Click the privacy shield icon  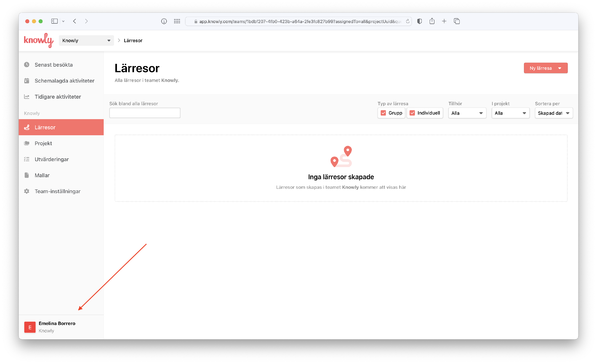(x=419, y=21)
